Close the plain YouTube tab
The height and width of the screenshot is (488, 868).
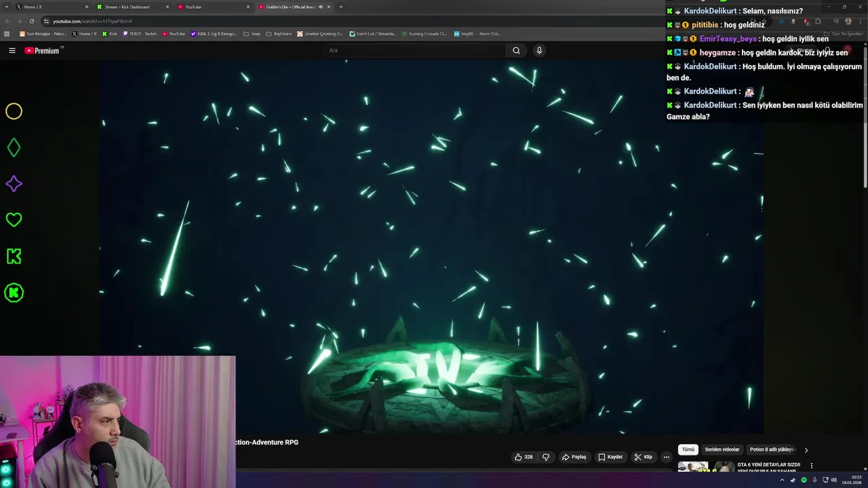click(248, 7)
